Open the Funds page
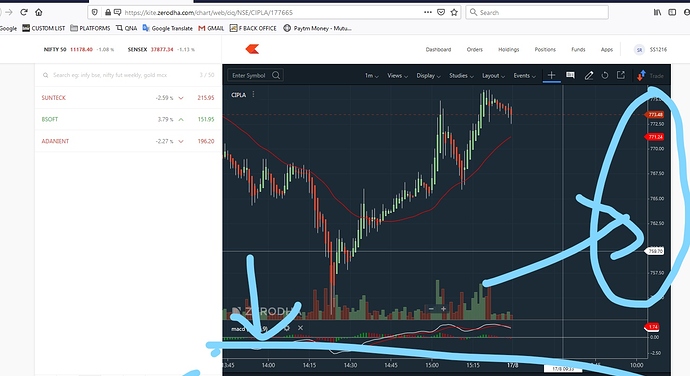The width and height of the screenshot is (690, 376). [578, 50]
